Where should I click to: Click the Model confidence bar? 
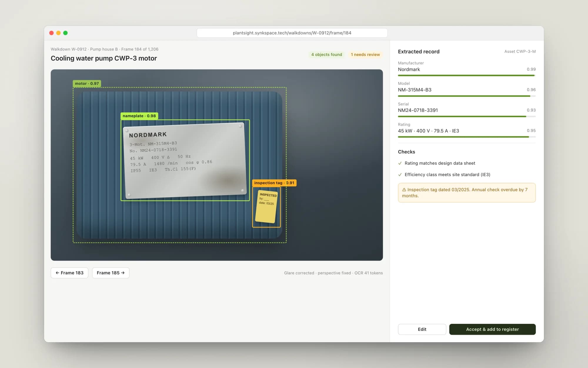click(x=467, y=96)
